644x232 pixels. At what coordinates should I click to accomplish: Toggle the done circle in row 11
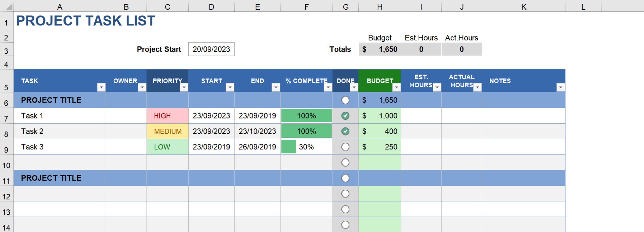(x=346, y=178)
